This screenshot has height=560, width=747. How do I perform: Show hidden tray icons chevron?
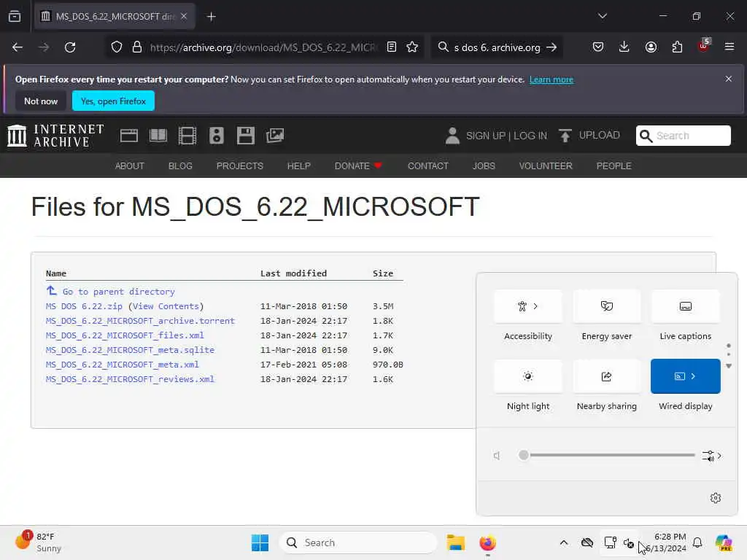click(564, 542)
